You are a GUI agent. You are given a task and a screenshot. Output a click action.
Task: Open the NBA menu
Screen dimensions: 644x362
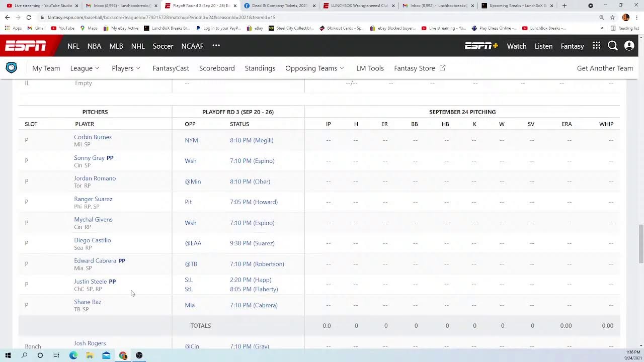click(x=94, y=46)
